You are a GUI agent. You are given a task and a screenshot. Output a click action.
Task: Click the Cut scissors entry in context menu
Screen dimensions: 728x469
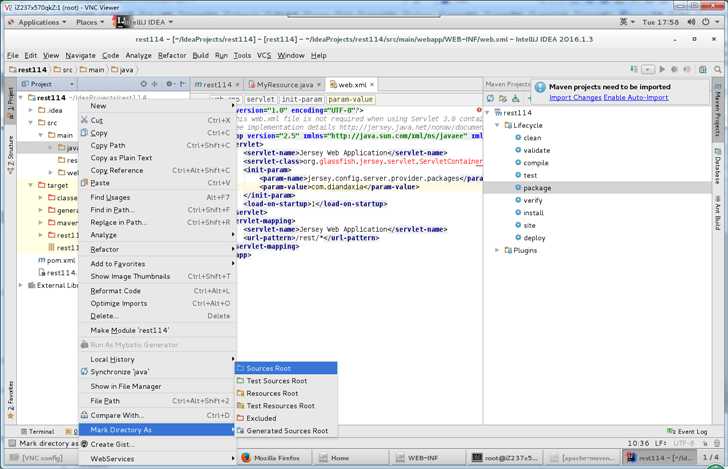[x=158, y=120]
